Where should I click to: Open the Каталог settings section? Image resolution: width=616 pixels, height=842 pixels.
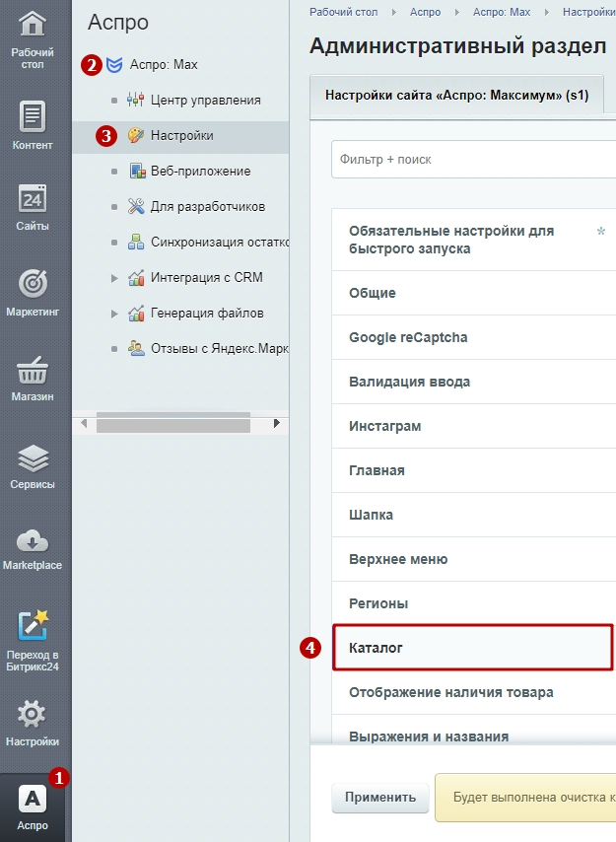tap(473, 648)
